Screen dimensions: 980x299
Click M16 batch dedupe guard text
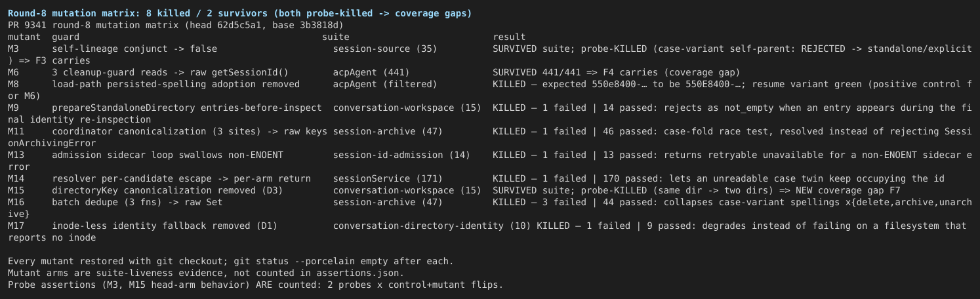[x=134, y=202]
